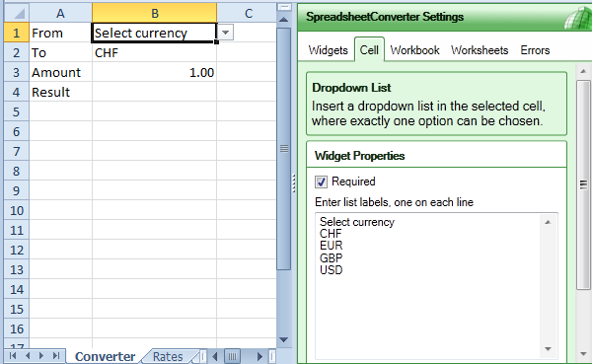Image resolution: width=592 pixels, height=364 pixels.
Task: Click next sheet navigation arrow
Action: (41, 356)
